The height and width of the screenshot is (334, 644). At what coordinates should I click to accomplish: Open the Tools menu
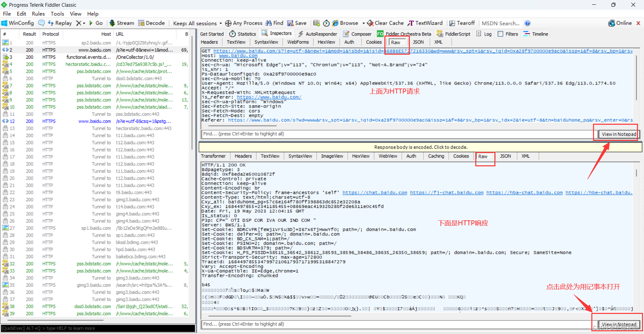point(57,14)
